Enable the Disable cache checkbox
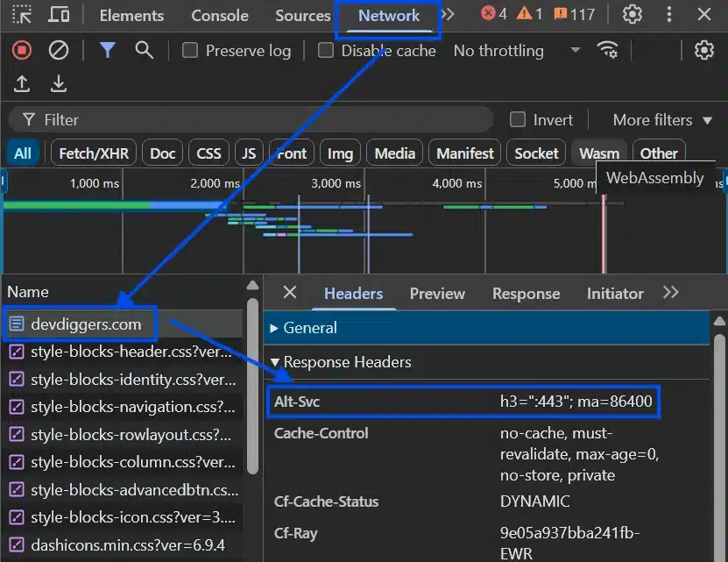 (326, 50)
